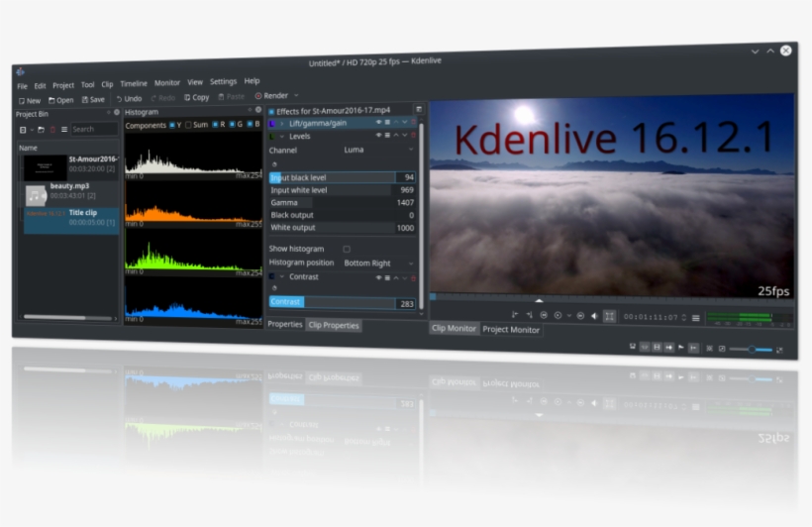Click the add clip icon in Project Bin
The height and width of the screenshot is (527, 812).
23,130
